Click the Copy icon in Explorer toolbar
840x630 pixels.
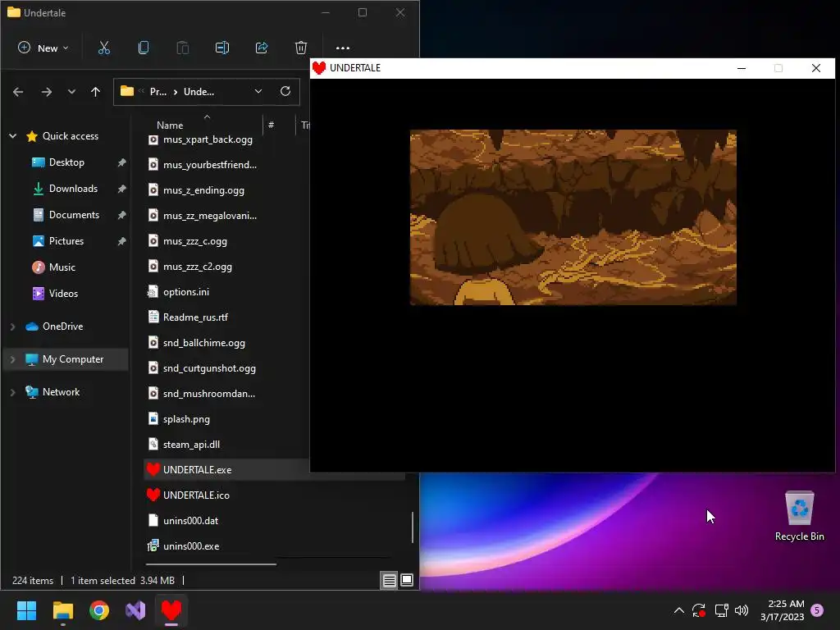pyautogui.click(x=143, y=48)
